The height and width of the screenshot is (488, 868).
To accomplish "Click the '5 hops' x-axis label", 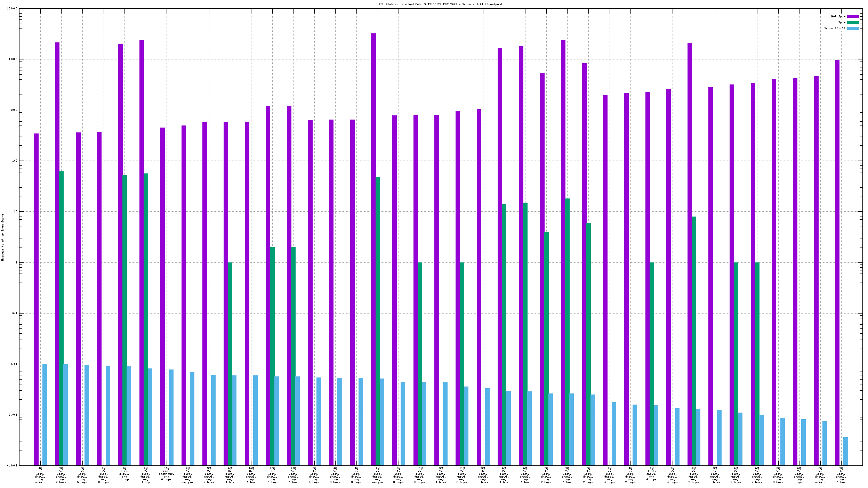I will pos(82,482).
